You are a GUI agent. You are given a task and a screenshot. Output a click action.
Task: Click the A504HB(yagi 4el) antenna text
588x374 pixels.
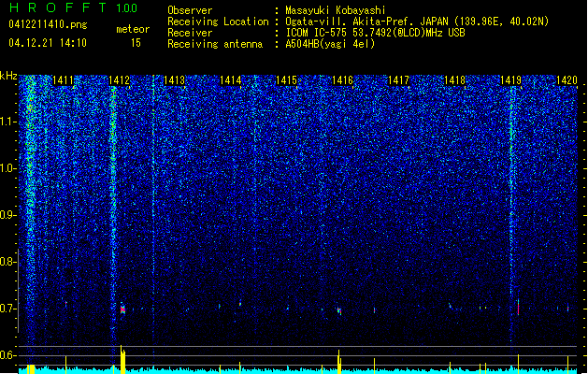coord(330,44)
